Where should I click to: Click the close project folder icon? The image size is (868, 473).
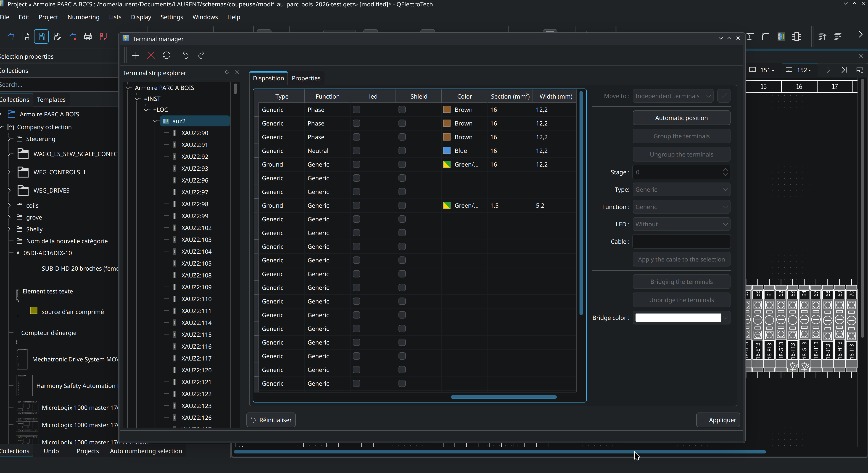pyautogui.click(x=72, y=36)
